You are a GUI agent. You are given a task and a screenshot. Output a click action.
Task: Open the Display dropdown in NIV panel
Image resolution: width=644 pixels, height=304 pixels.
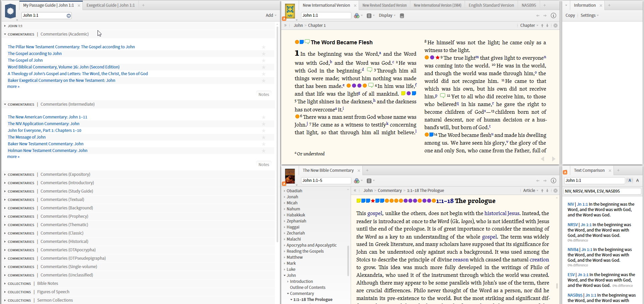click(387, 15)
